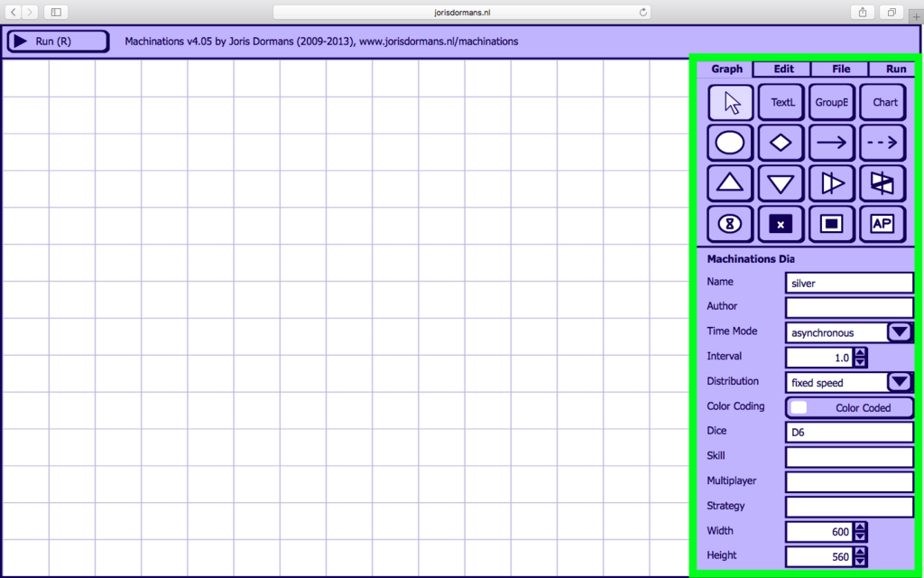Increase the Interval value with up arrow
Viewport: 924px width, 578px height.
[860, 353]
